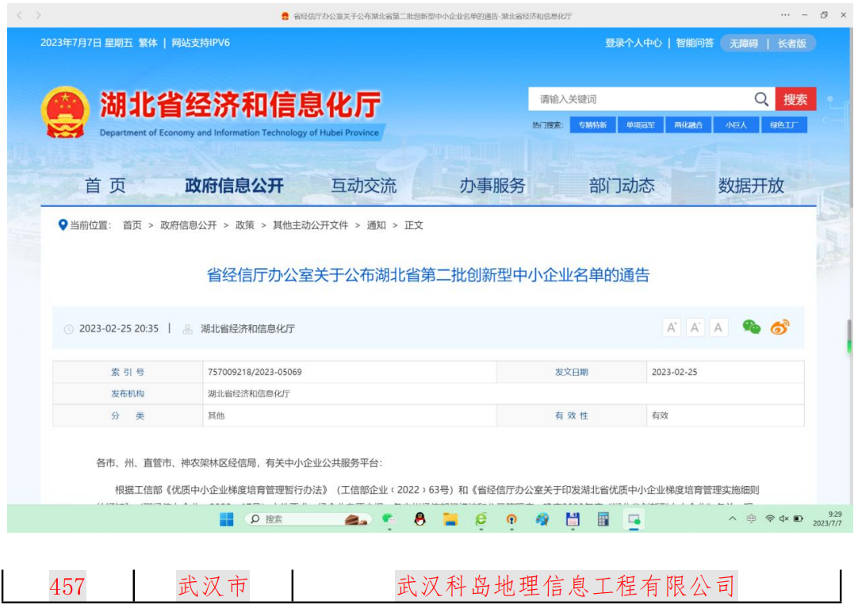
Task: Decrease font size with A- icon
Action: (695, 327)
